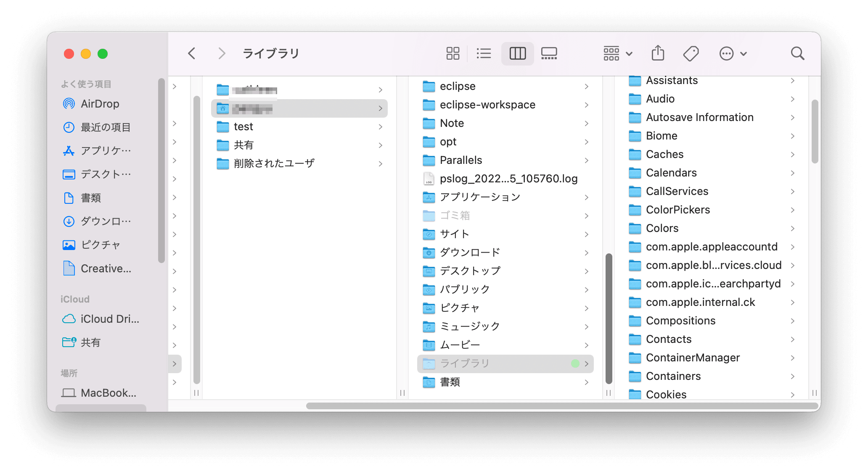Click the Share toolbar button
This screenshot has height=474, width=868.
coord(658,53)
